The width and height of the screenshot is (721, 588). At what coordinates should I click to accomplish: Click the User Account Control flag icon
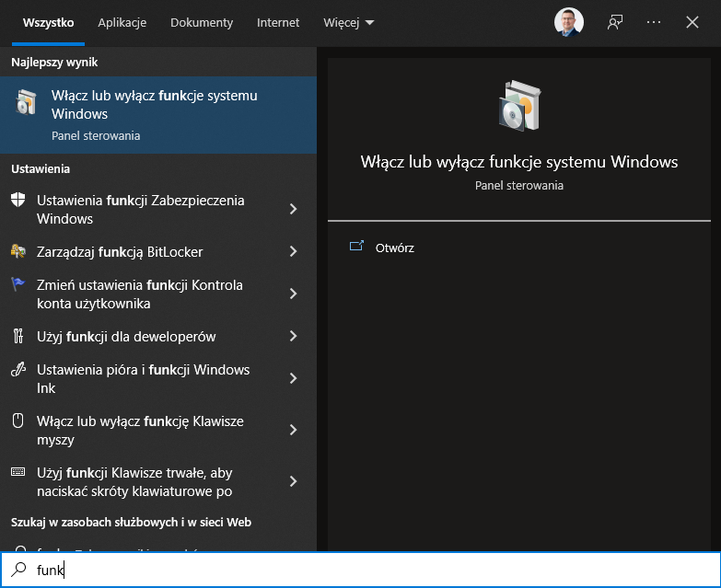[x=17, y=284]
